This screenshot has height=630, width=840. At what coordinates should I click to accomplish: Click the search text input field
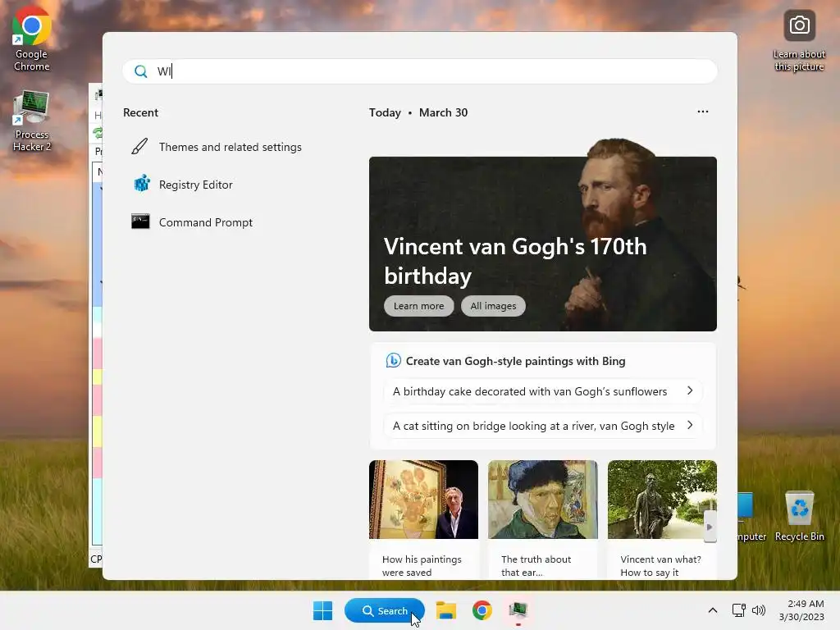pyautogui.click(x=420, y=71)
